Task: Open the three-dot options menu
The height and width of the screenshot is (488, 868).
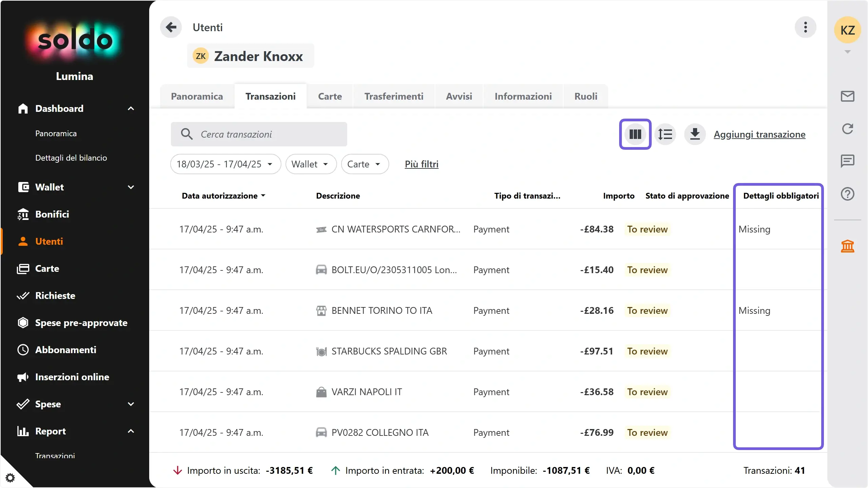Action: pos(805,27)
